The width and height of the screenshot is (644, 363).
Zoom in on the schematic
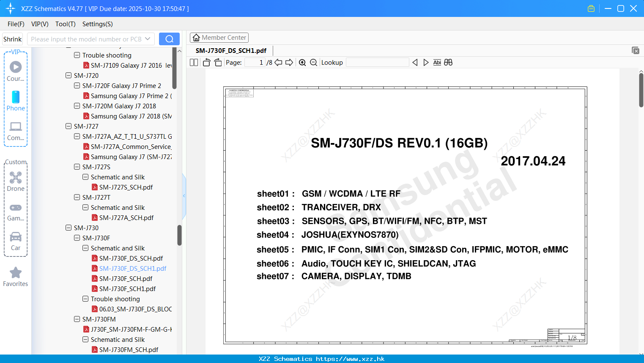pos(302,62)
